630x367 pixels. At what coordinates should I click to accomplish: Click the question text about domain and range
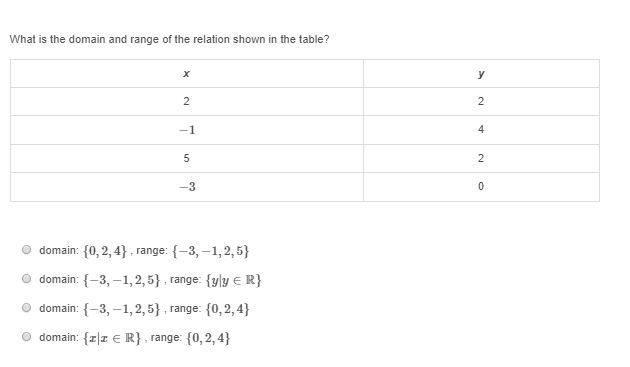[x=169, y=39]
